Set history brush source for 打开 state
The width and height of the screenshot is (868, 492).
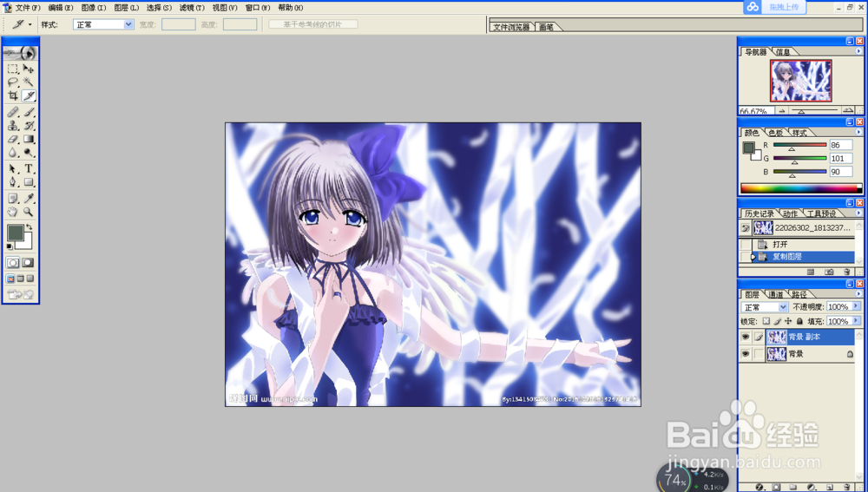(x=746, y=244)
